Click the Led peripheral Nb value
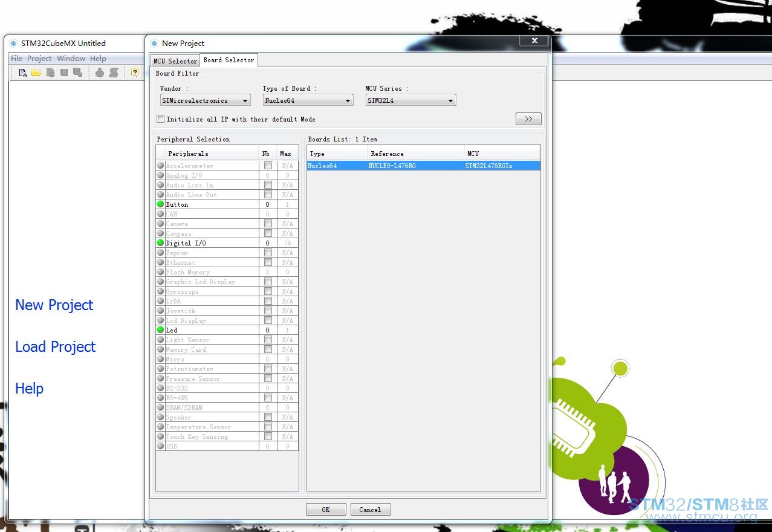Image resolution: width=772 pixels, height=532 pixels. pyautogui.click(x=268, y=330)
